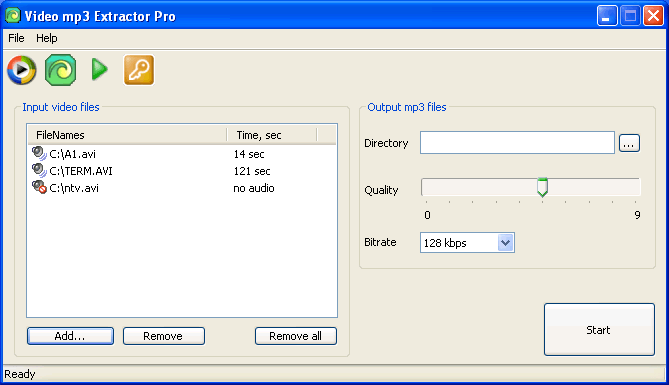
Task: Click the no-audio icon beside C:\ntv.avi
Action: click(39, 187)
